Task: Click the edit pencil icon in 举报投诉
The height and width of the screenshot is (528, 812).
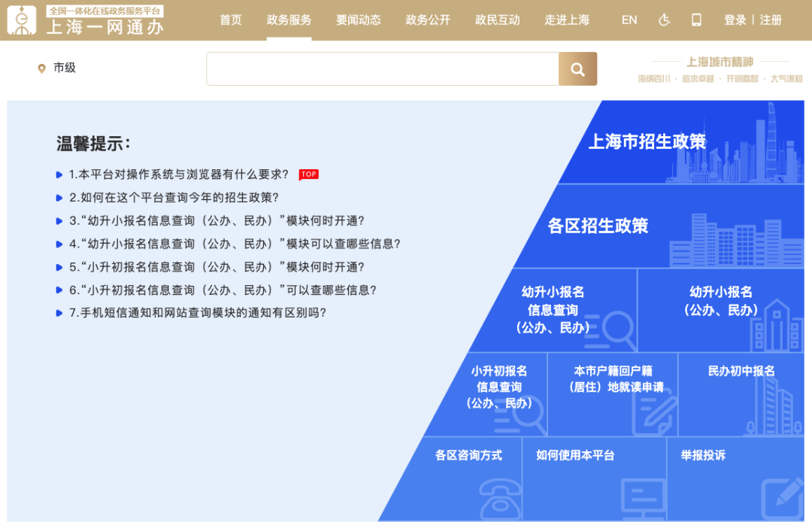Action: click(783, 499)
